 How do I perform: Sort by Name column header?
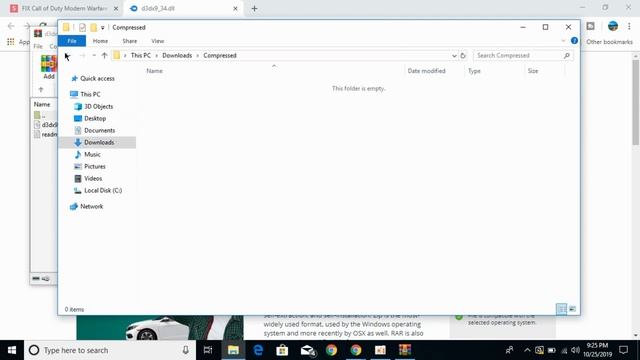click(154, 71)
